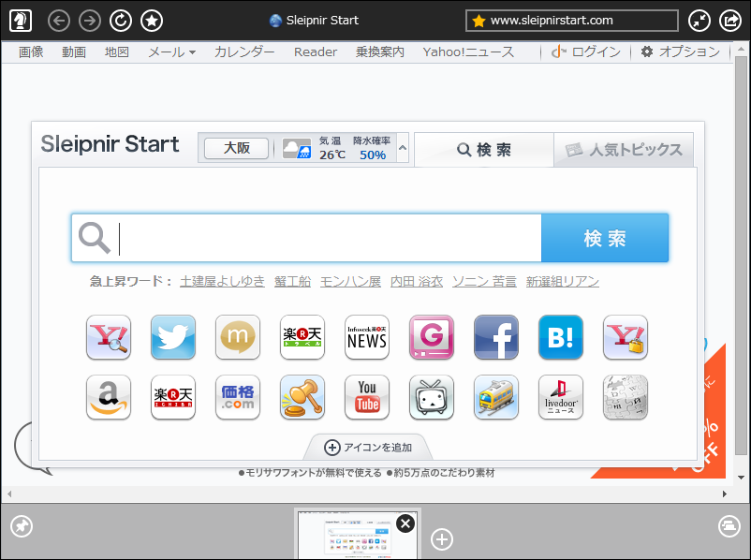Viewport: 751px width, 560px height.
Task: Open the 乗換案内 menu item
Action: 380,52
